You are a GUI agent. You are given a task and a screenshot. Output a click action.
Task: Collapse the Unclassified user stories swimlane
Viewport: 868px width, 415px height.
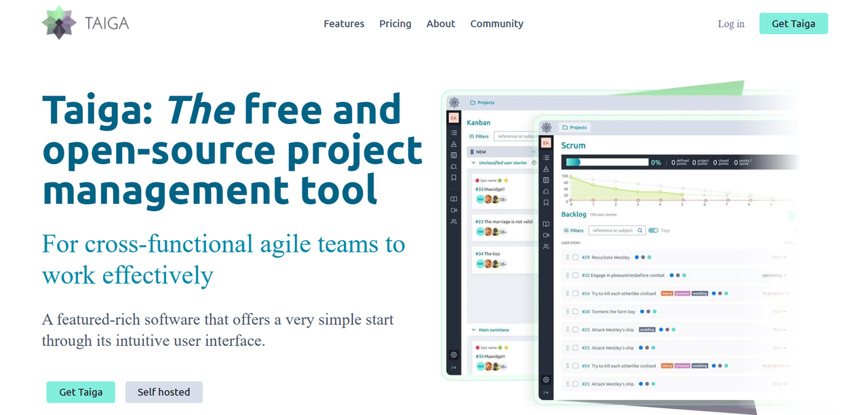[x=473, y=163]
